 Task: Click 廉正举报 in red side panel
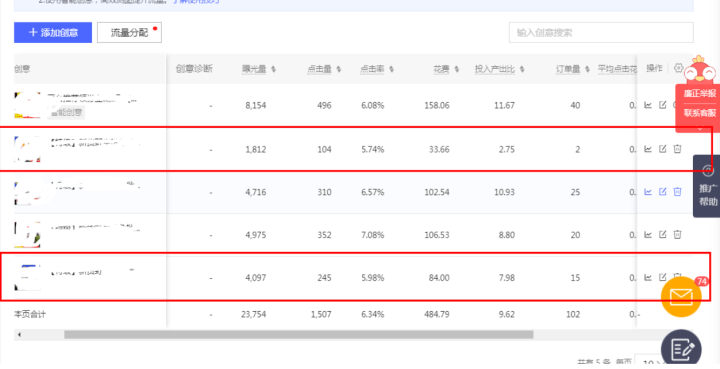(x=699, y=94)
